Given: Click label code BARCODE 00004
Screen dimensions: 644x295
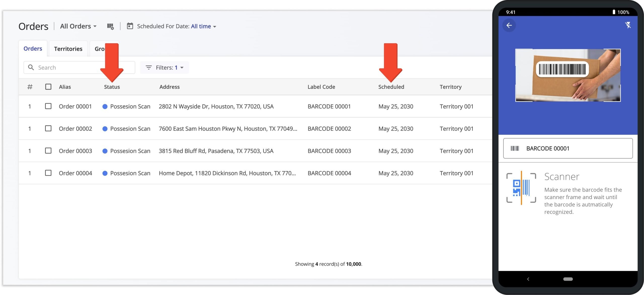Looking at the screenshot, I should coord(329,173).
